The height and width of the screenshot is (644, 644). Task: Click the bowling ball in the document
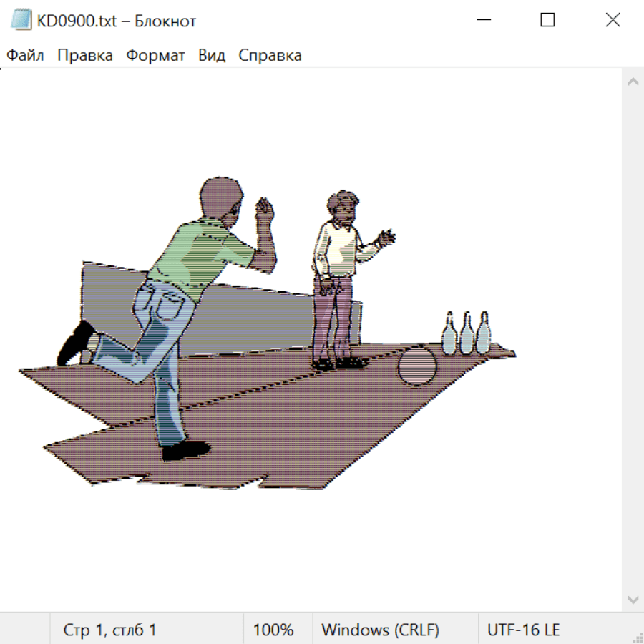416,368
